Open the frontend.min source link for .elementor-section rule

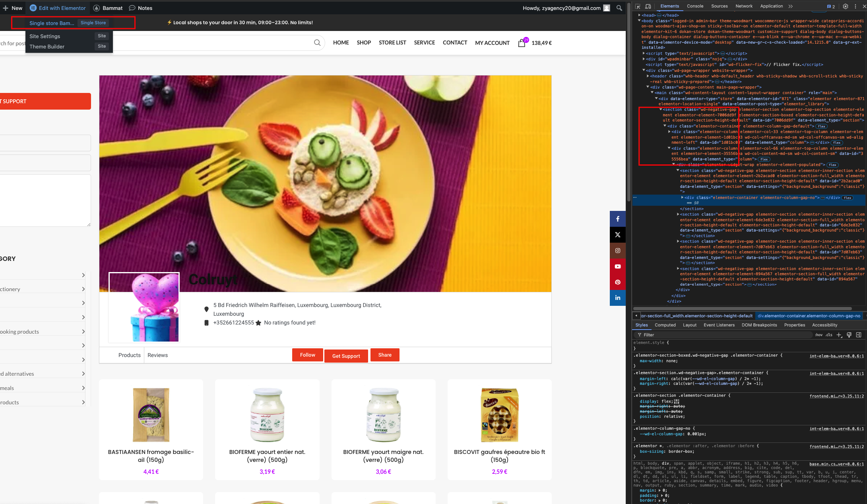(x=836, y=396)
